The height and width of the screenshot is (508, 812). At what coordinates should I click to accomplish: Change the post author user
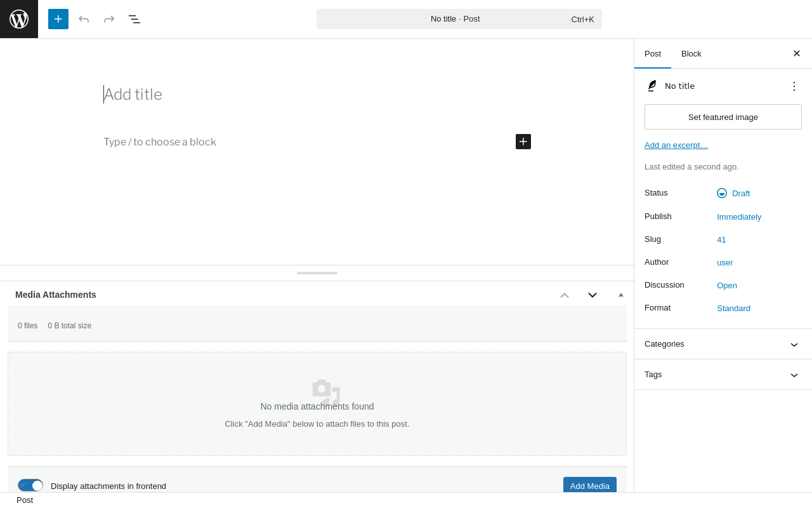[x=725, y=262]
